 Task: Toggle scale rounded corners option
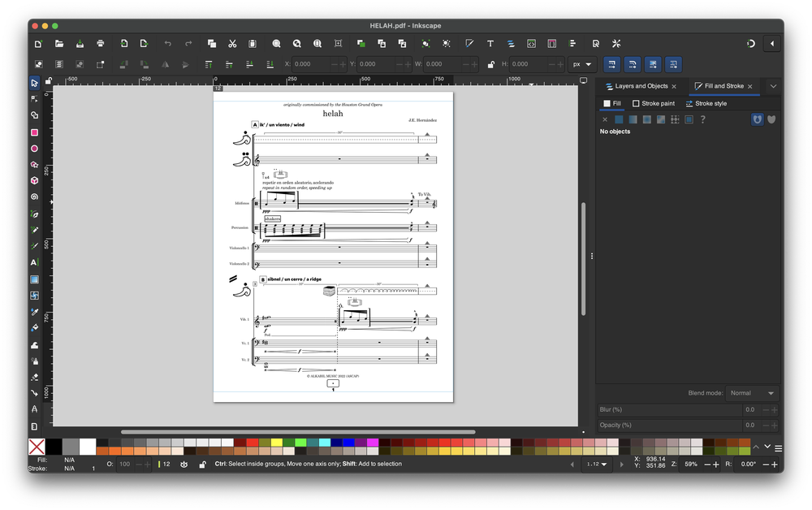tap(633, 64)
